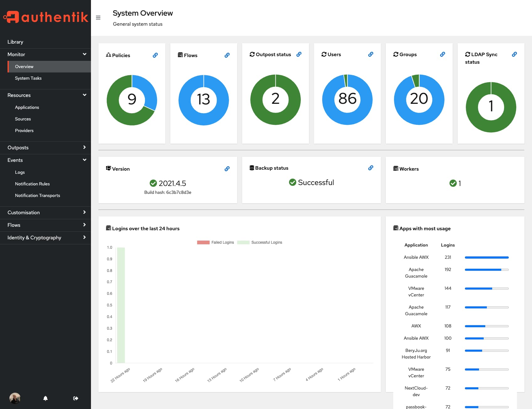Image resolution: width=532 pixels, height=409 pixels.
Task: Open the LDAP Sync status link icon
Action: [514, 54]
